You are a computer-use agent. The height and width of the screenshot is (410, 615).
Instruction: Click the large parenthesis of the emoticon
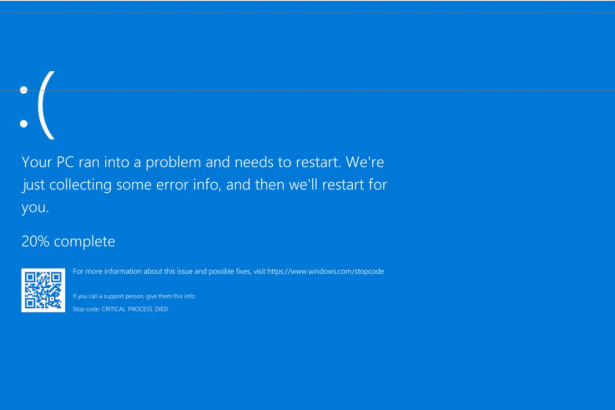click(x=46, y=105)
